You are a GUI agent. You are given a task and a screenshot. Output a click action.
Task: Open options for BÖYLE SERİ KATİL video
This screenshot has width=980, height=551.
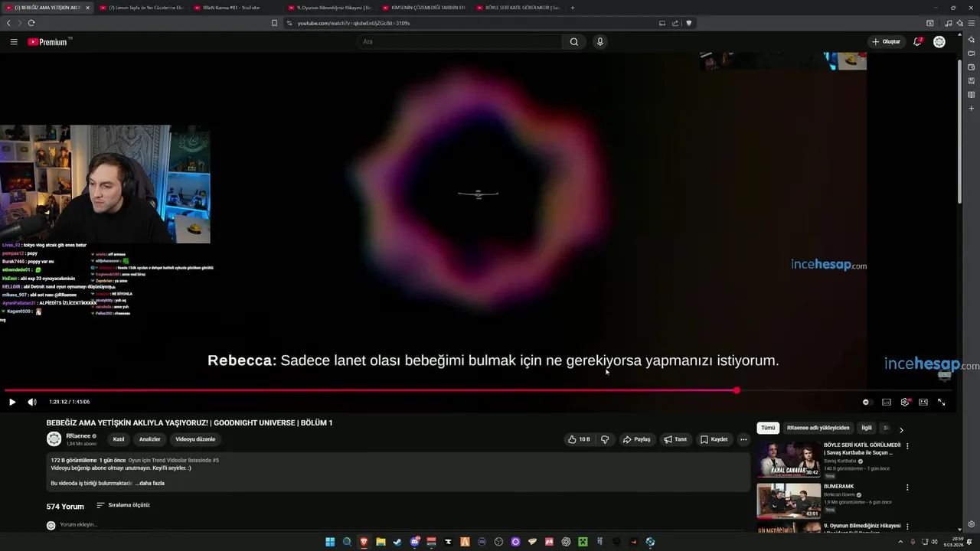pos(907,446)
